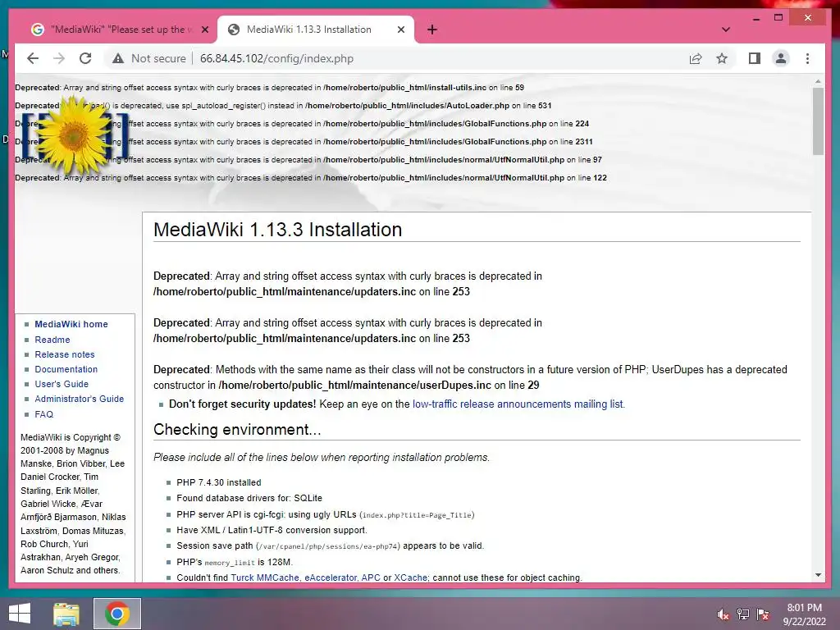The height and width of the screenshot is (630, 840).
Task: Select the MediaWiki 1.13.3 Installation tab
Action: pyautogui.click(x=316, y=30)
